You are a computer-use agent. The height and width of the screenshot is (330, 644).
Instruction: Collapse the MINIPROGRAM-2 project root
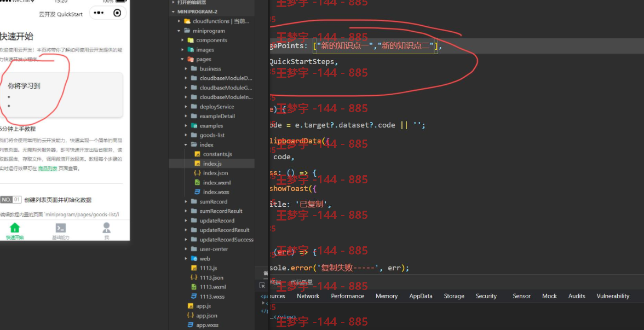(173, 11)
